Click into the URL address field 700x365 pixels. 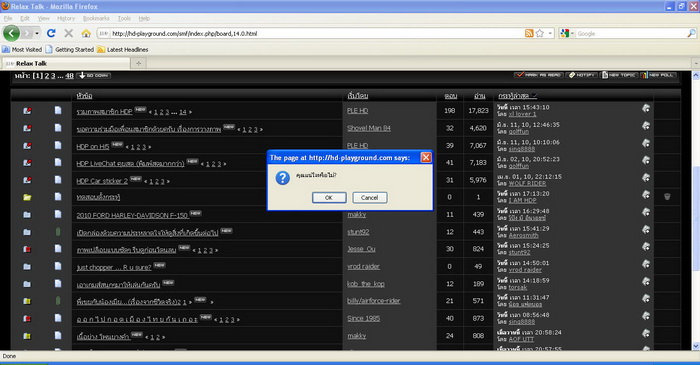click(312, 33)
